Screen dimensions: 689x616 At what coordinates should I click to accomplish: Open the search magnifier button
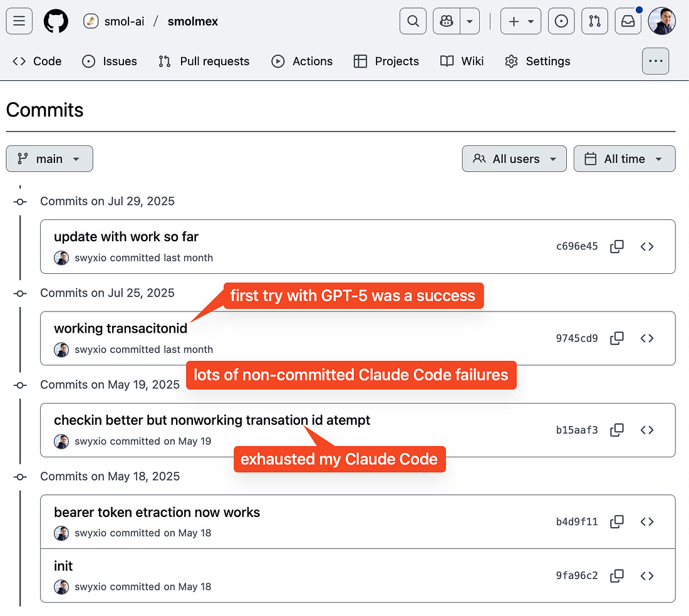[413, 21]
